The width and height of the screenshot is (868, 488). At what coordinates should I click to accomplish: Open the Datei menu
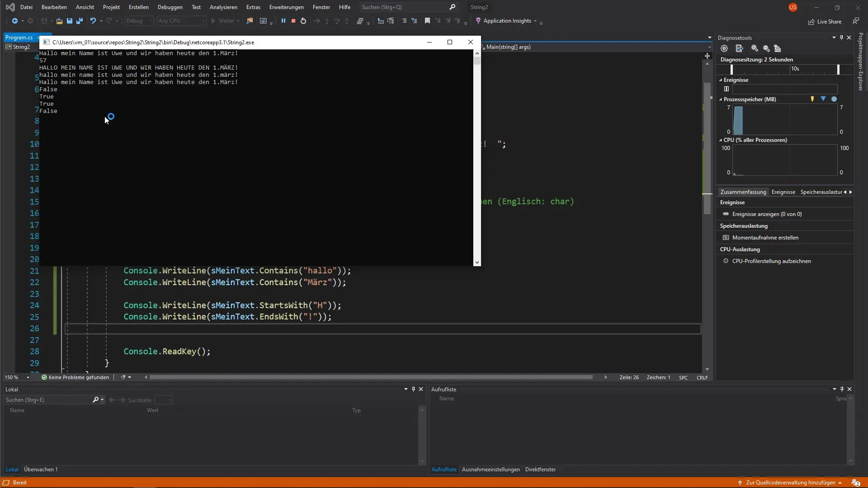[27, 7]
